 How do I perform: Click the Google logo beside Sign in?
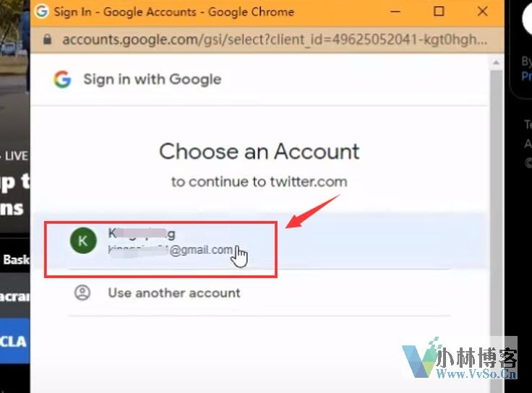tap(62, 79)
